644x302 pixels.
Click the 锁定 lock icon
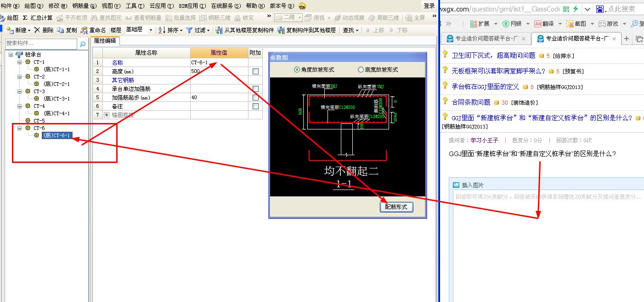click(x=237, y=18)
